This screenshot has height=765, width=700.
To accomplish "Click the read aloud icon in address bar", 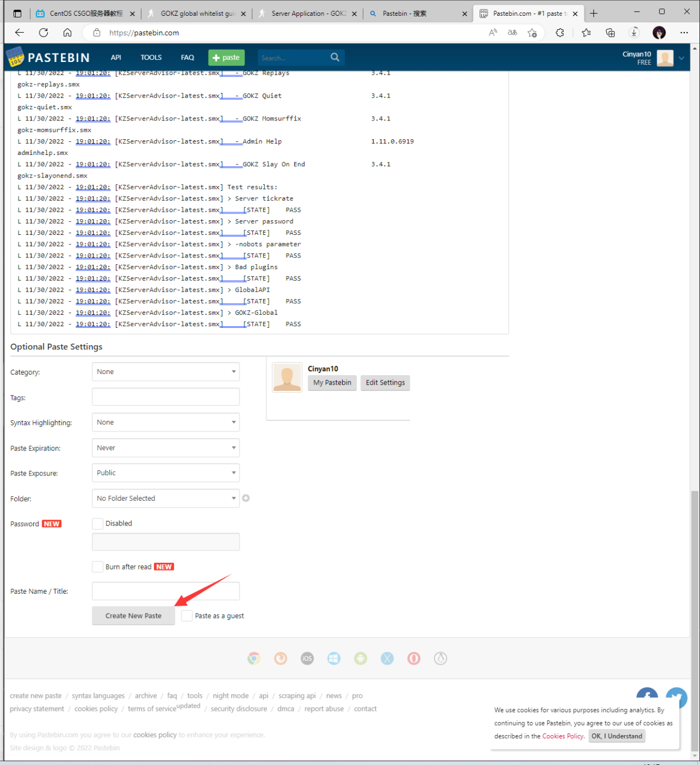I will click(493, 33).
